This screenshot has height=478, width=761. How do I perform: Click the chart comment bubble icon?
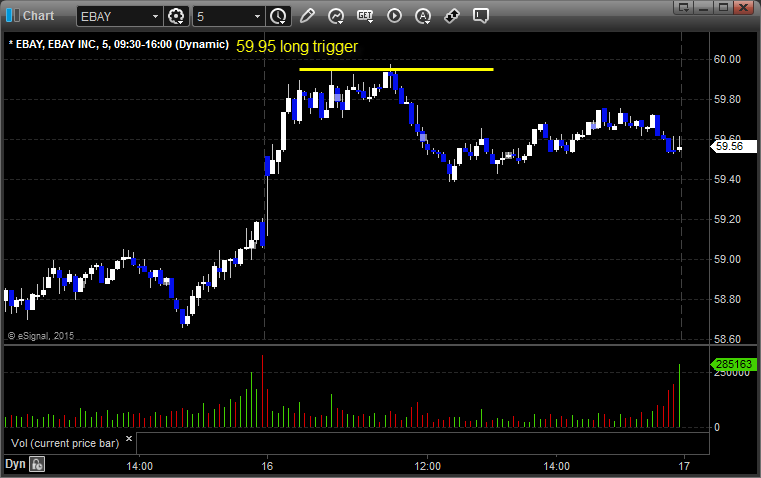(481, 16)
